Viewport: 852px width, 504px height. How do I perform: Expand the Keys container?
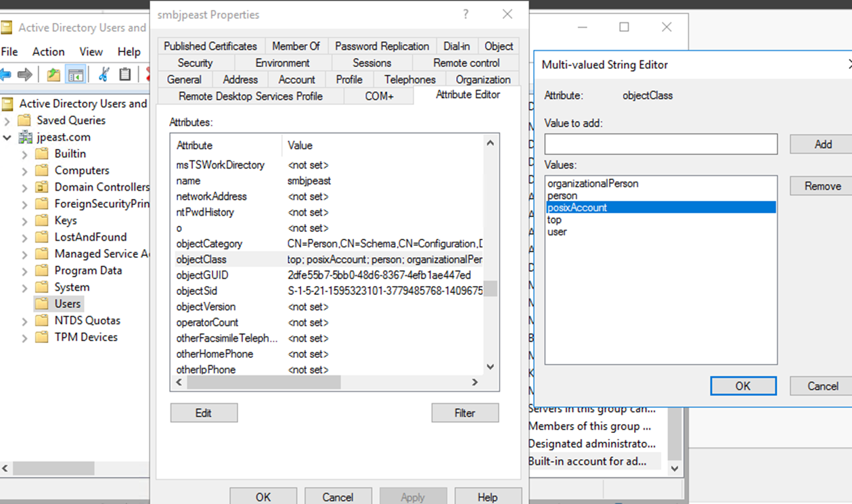pyautogui.click(x=24, y=221)
